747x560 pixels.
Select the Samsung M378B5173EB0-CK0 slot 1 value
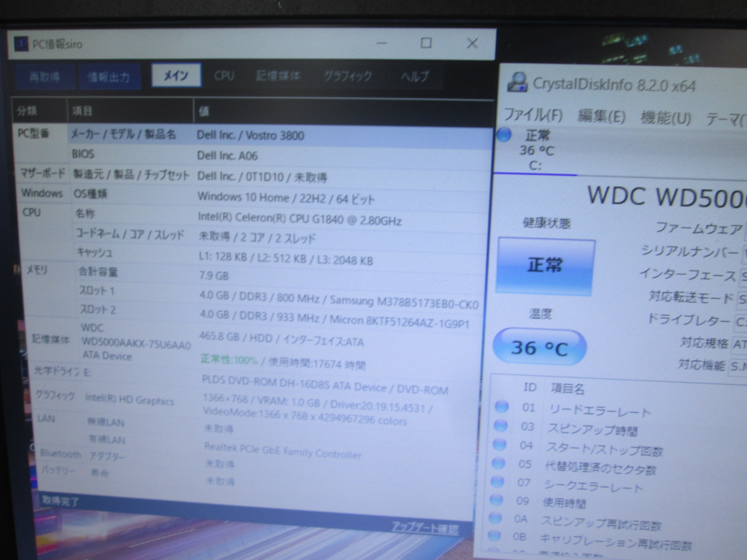339,299
